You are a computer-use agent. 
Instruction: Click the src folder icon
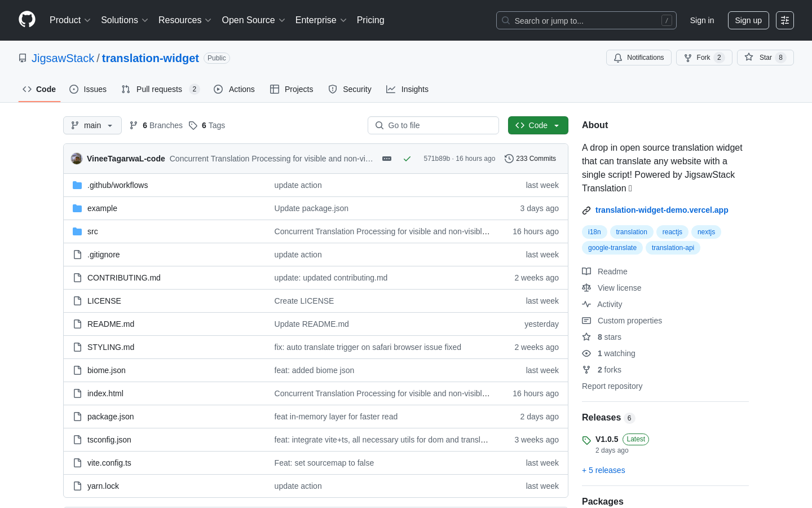click(77, 231)
